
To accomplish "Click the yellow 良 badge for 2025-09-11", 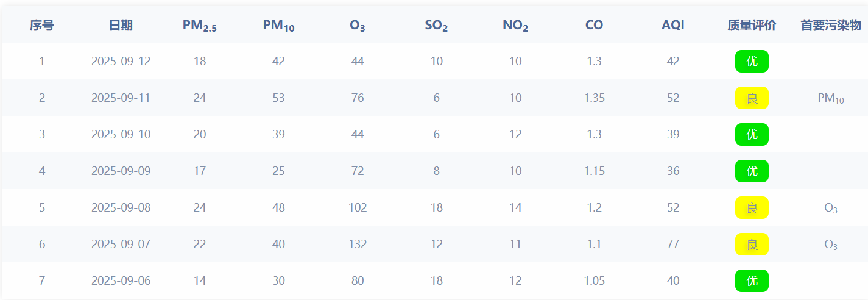I will (x=752, y=98).
